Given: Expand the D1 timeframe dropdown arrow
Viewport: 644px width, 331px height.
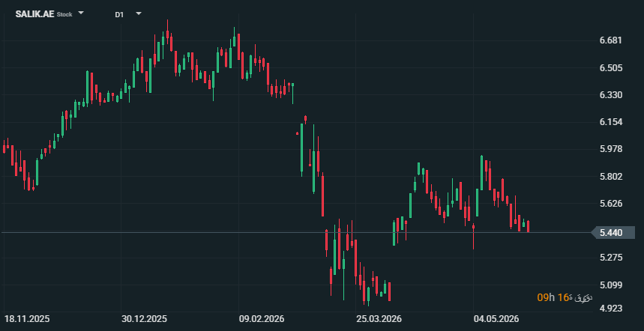Looking at the screenshot, I should (139, 13).
